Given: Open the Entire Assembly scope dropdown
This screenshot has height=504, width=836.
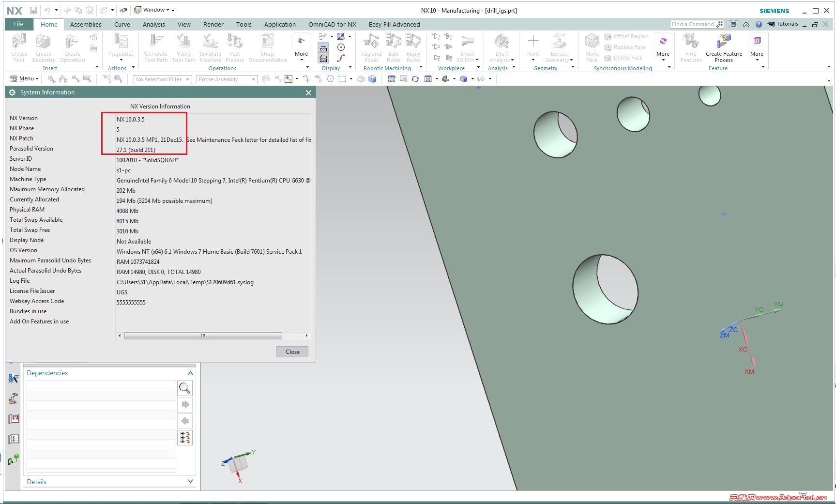Looking at the screenshot, I should [x=227, y=79].
